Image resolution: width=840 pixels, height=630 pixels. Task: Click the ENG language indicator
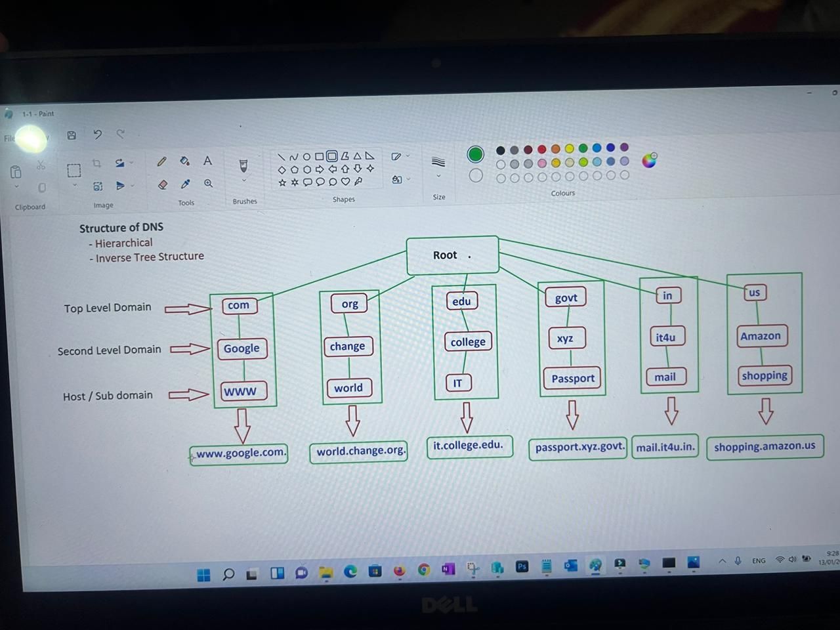759,561
